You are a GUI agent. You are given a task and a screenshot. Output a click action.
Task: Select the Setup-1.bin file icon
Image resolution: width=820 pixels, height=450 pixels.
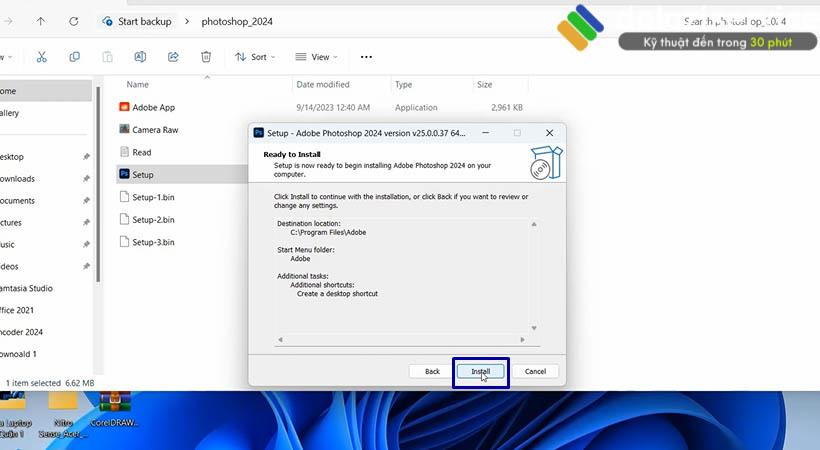(x=124, y=197)
